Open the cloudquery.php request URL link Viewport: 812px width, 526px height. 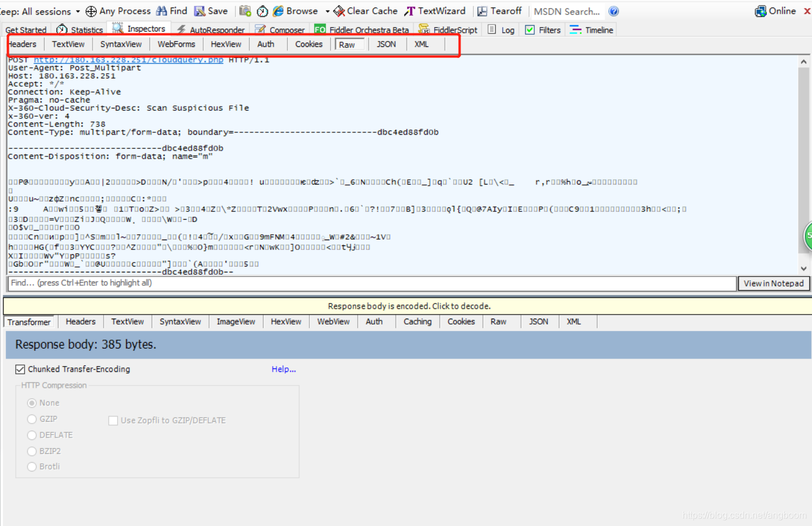pos(128,59)
